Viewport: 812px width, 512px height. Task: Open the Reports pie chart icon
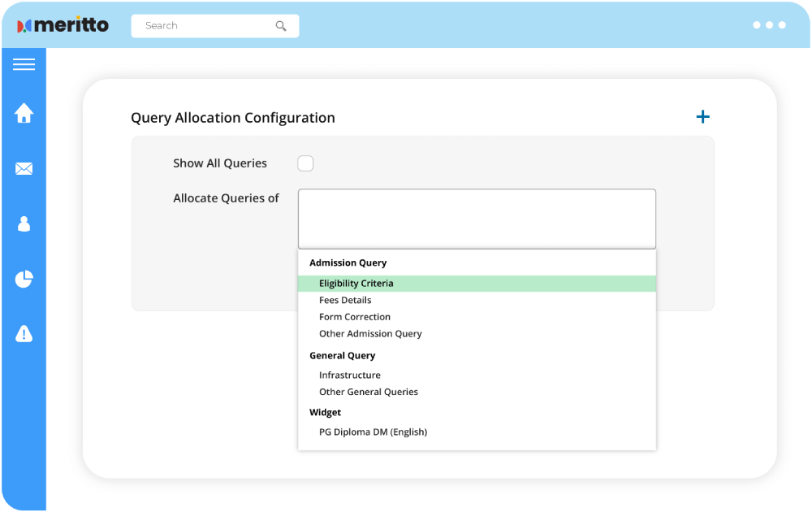(24, 279)
